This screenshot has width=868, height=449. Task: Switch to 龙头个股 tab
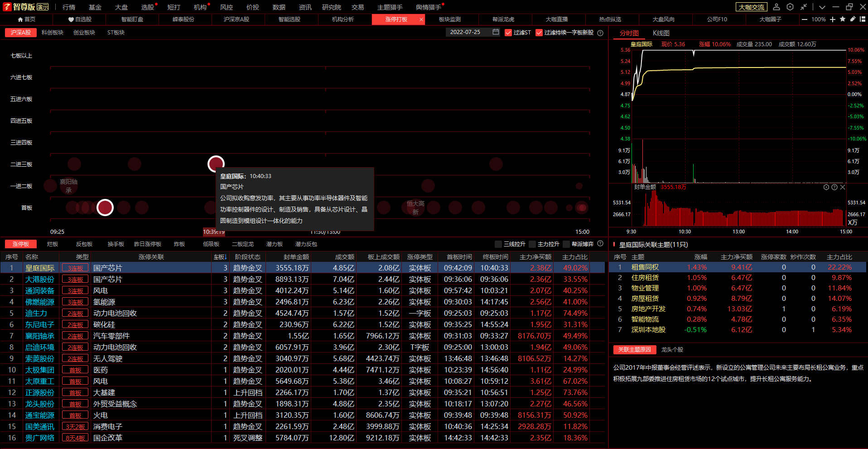click(672, 350)
